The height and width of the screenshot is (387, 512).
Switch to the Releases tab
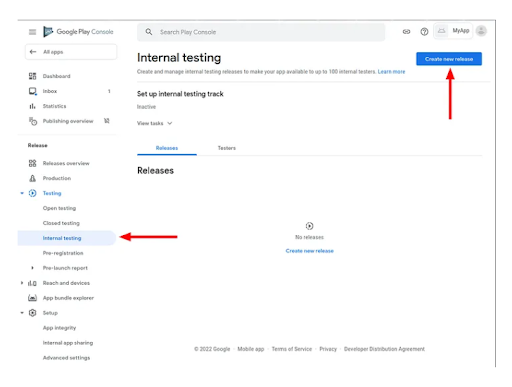point(167,148)
